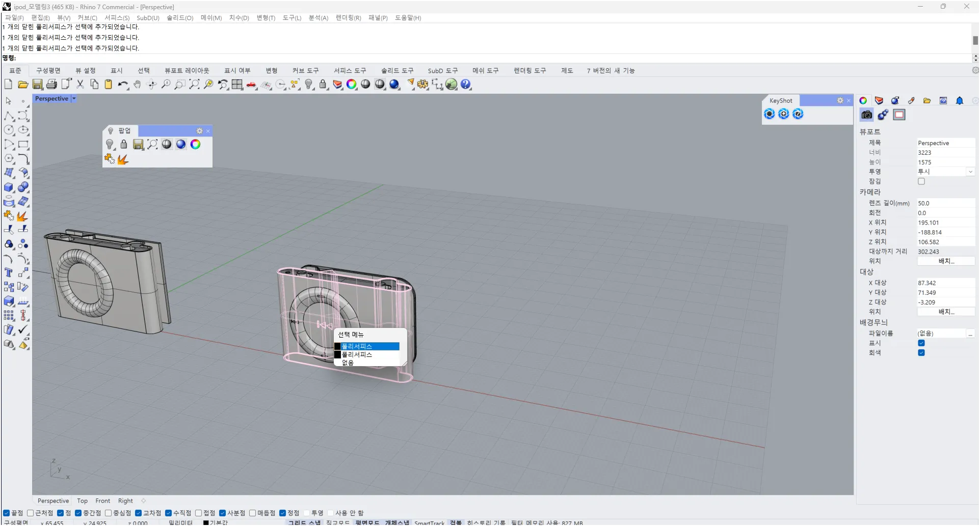Click the Print icon in toolbar
This screenshot has height=526, width=980.
coord(51,85)
